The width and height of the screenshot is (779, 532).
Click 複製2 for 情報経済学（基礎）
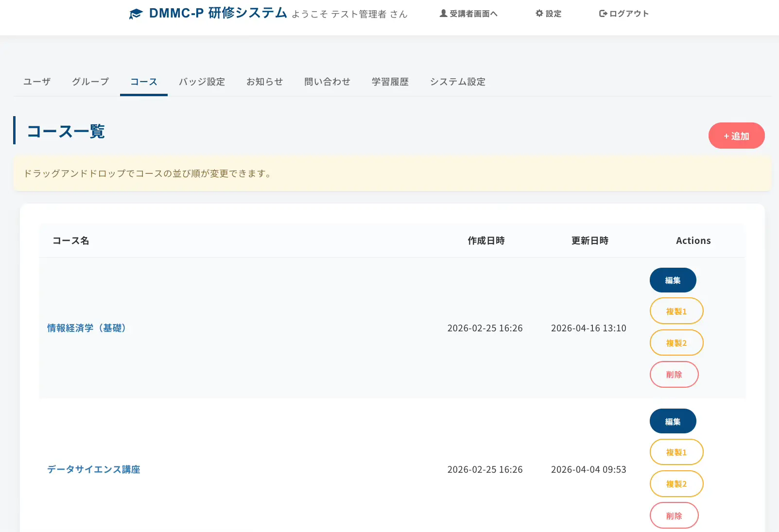click(676, 343)
